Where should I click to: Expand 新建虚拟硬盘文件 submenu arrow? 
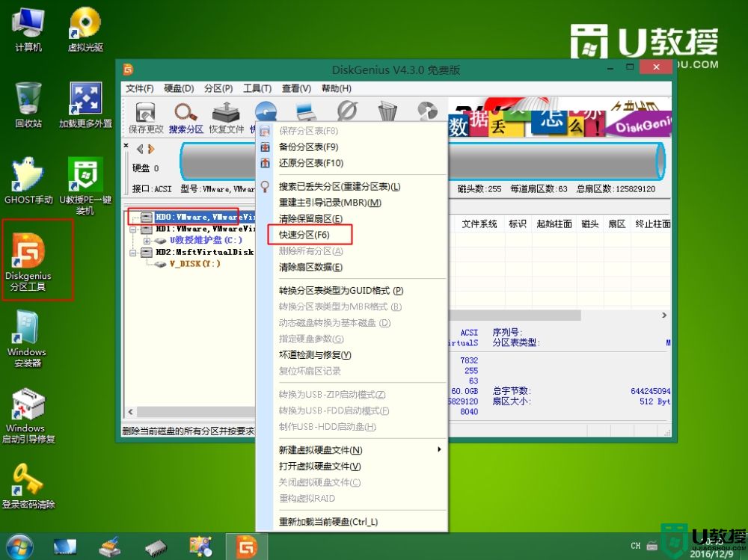coord(439,450)
